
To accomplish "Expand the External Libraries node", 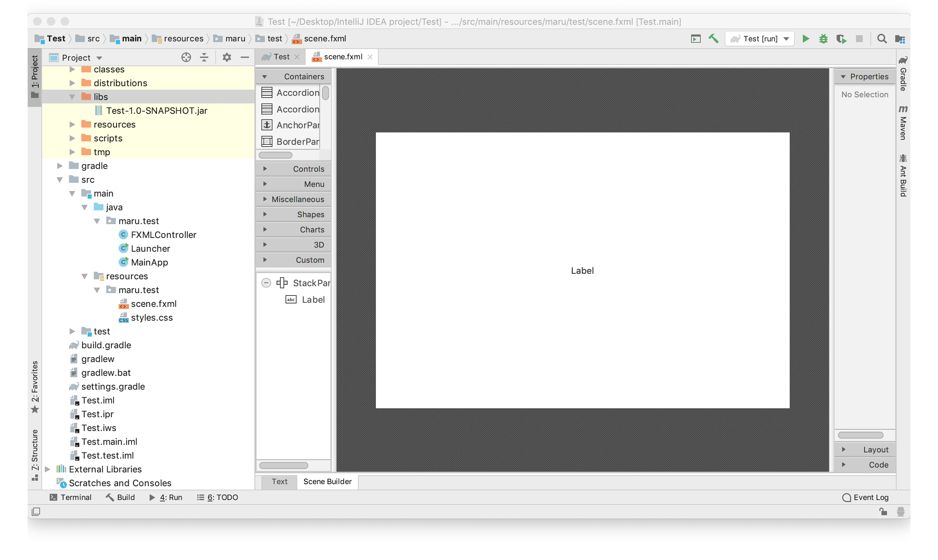I will click(x=48, y=469).
